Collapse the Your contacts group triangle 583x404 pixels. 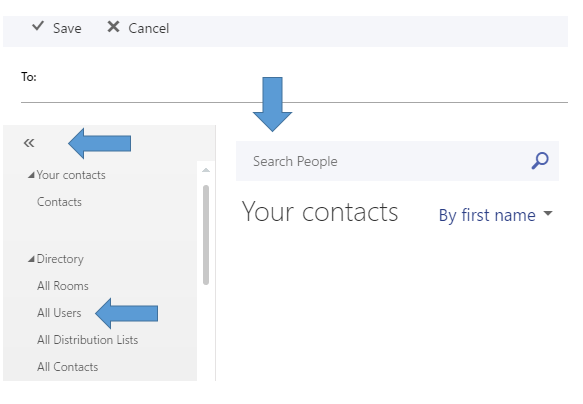[31, 175]
